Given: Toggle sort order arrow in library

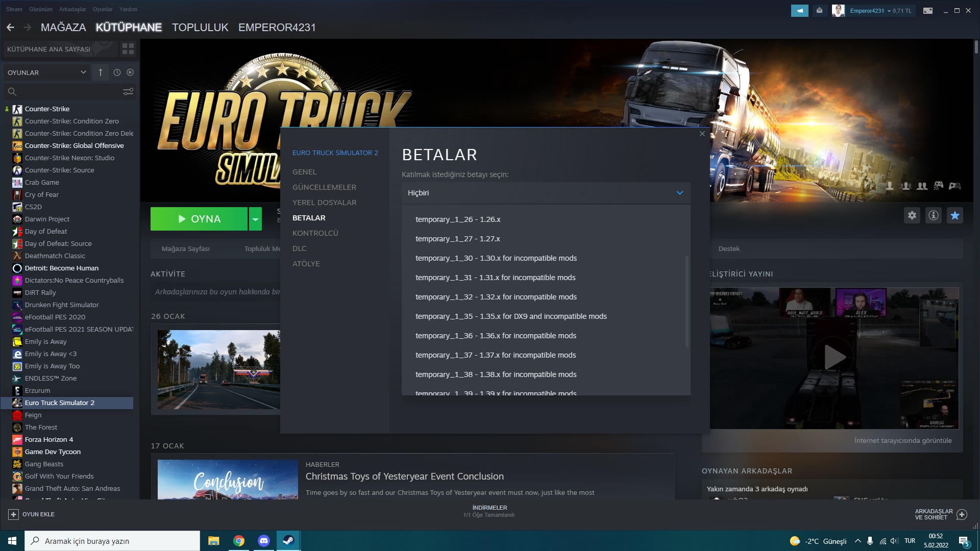Looking at the screenshot, I should pos(101,72).
